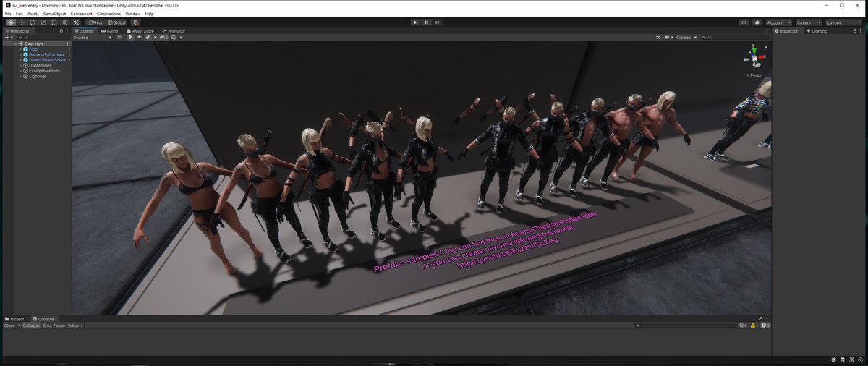Open Floor prefab arrow

click(x=69, y=49)
